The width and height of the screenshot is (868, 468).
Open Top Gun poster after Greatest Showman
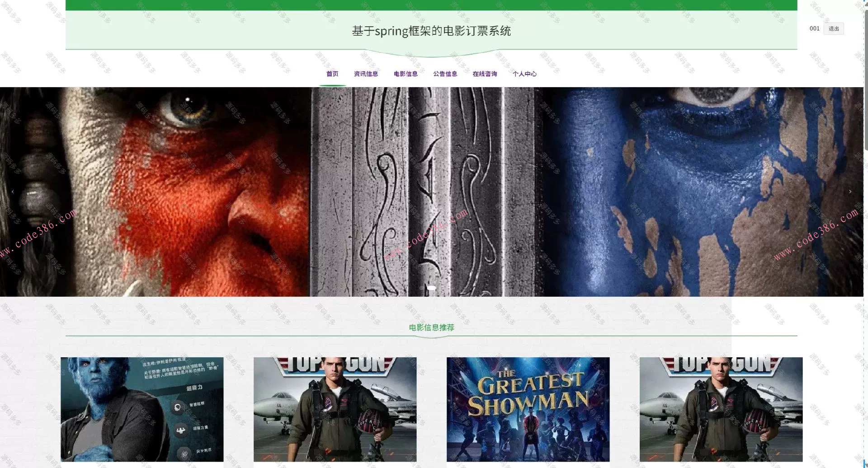tap(721, 409)
